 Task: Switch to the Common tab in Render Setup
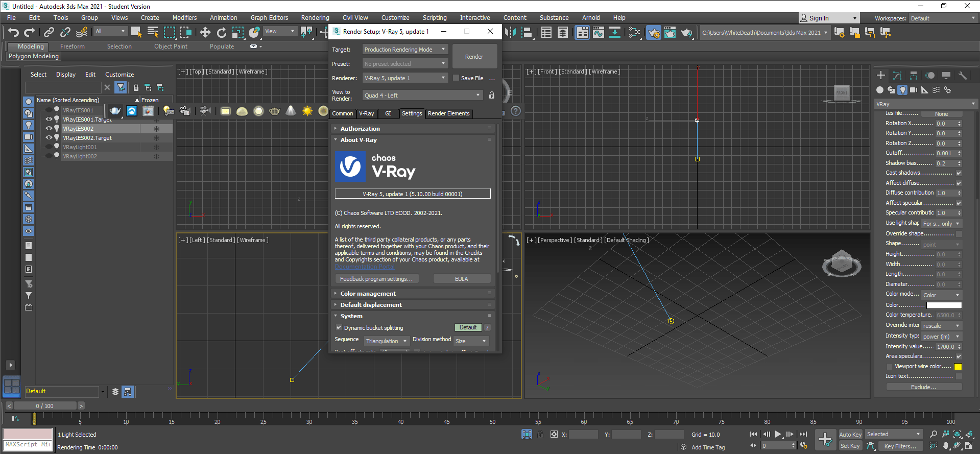click(x=343, y=114)
